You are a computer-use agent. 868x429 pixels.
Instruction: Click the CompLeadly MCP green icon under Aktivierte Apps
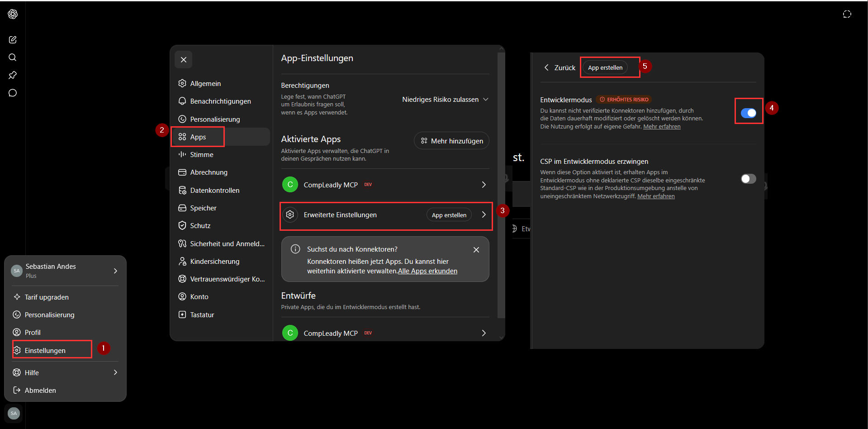coord(290,185)
